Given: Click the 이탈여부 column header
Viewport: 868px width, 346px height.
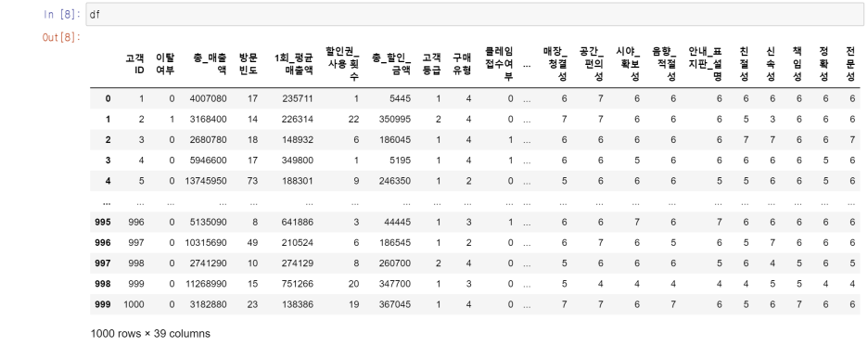Looking at the screenshot, I should point(165,65).
